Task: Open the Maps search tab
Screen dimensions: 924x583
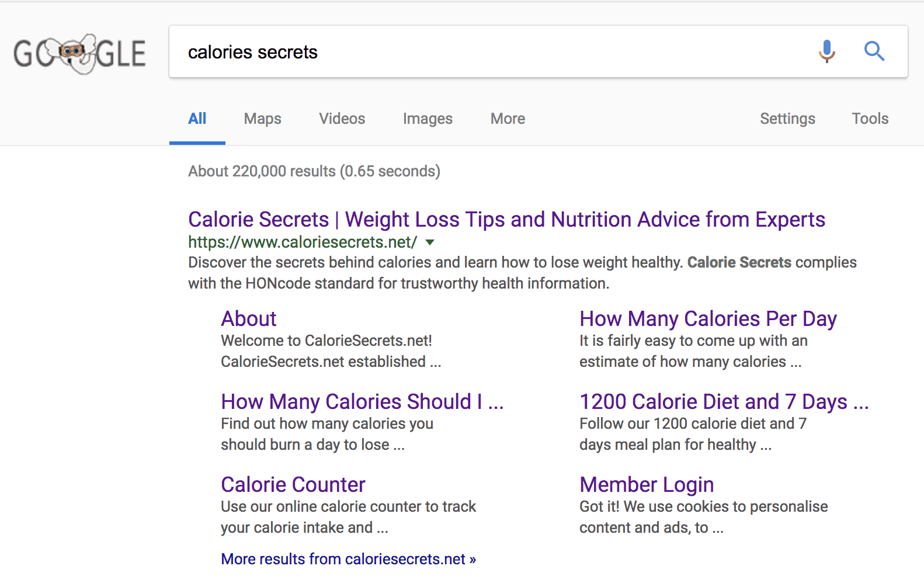Action: tap(262, 119)
